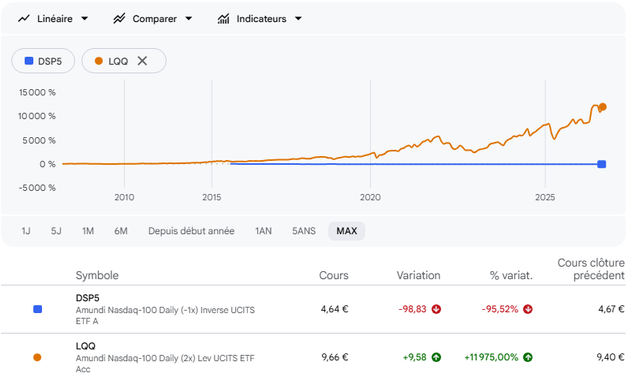Switch to the 1M range
The image size is (640, 388).
point(88,231)
